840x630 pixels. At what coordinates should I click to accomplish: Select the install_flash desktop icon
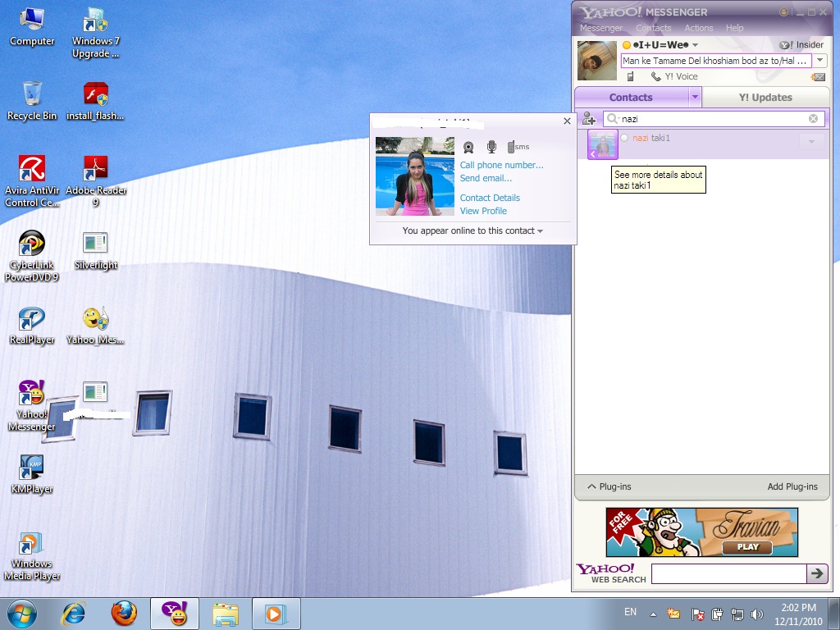pos(95,101)
